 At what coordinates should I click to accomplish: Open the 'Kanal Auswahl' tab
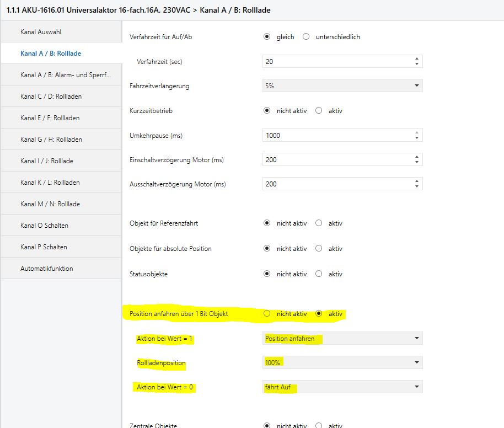(x=61, y=32)
